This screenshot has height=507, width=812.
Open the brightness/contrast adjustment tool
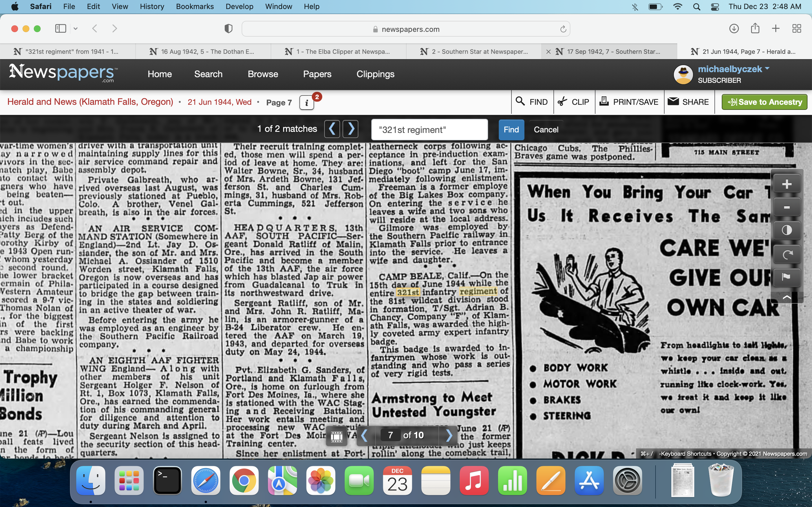(787, 230)
